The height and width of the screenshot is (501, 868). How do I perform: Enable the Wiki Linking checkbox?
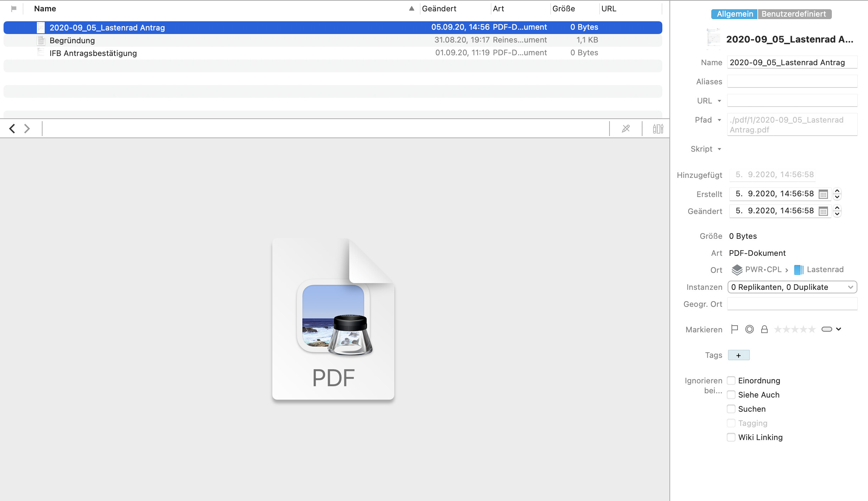(x=731, y=437)
